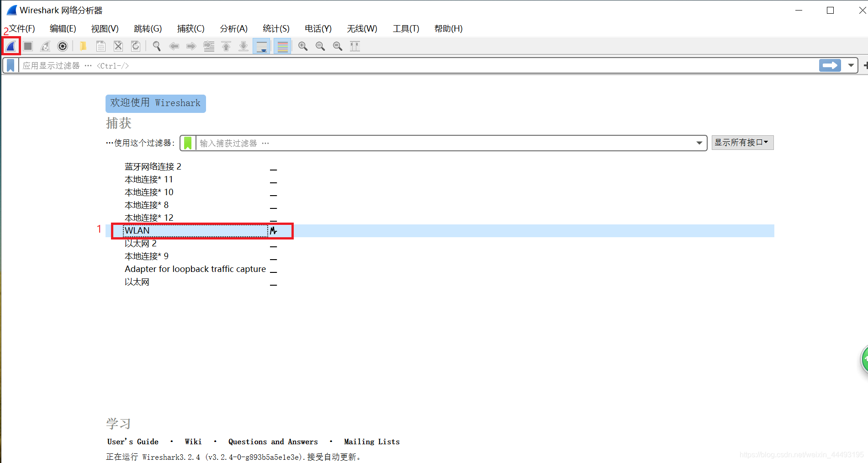
Task: Open 工具(T) menu
Action: pyautogui.click(x=406, y=29)
